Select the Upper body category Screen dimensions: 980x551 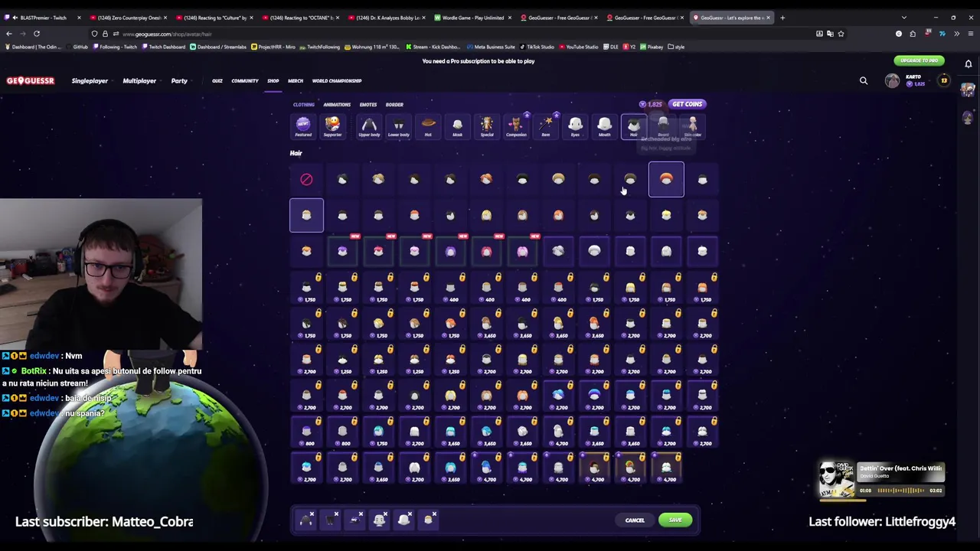point(369,127)
